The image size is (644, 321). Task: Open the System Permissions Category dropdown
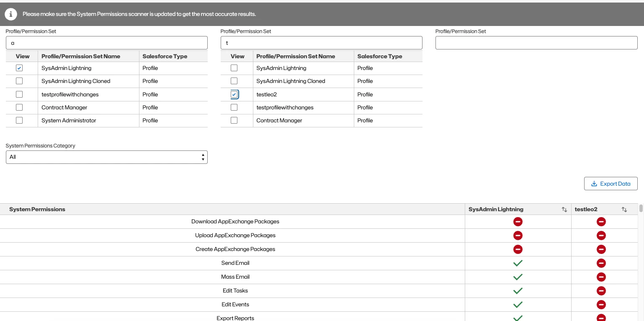pyautogui.click(x=107, y=157)
